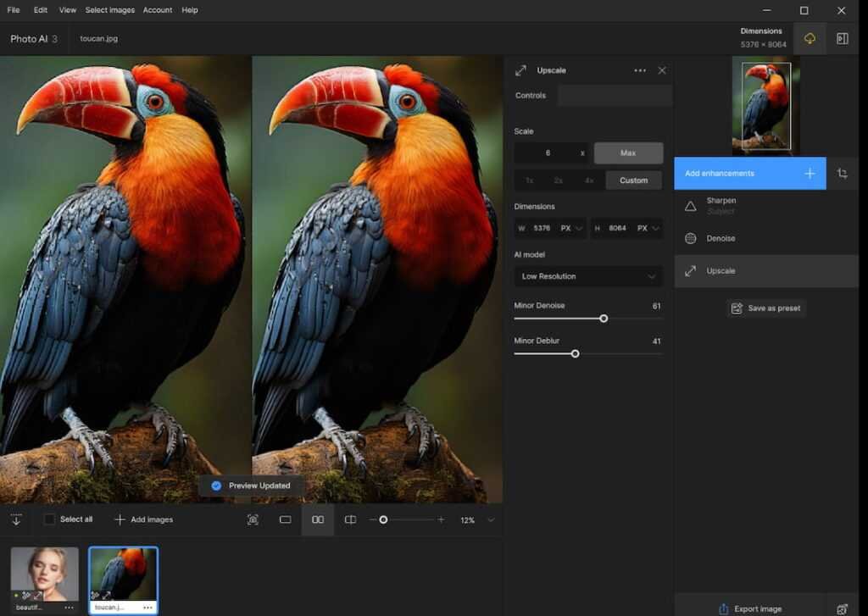Choose the Custom scale option
Viewport: 868px width, 616px height.
(x=633, y=180)
